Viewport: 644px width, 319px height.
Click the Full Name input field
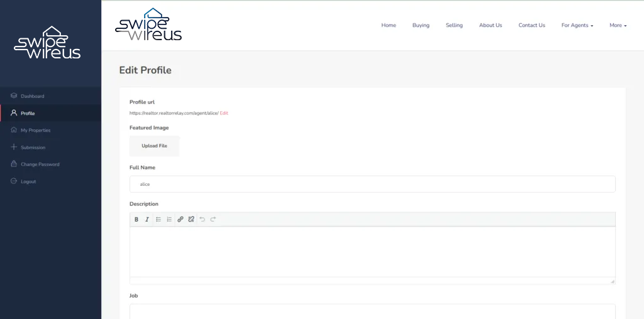372,184
